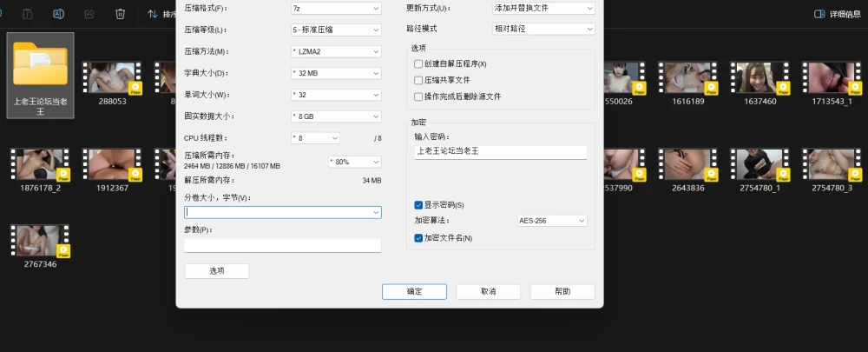Click the 输入密码 password field
The width and height of the screenshot is (868, 352).
tap(501, 152)
